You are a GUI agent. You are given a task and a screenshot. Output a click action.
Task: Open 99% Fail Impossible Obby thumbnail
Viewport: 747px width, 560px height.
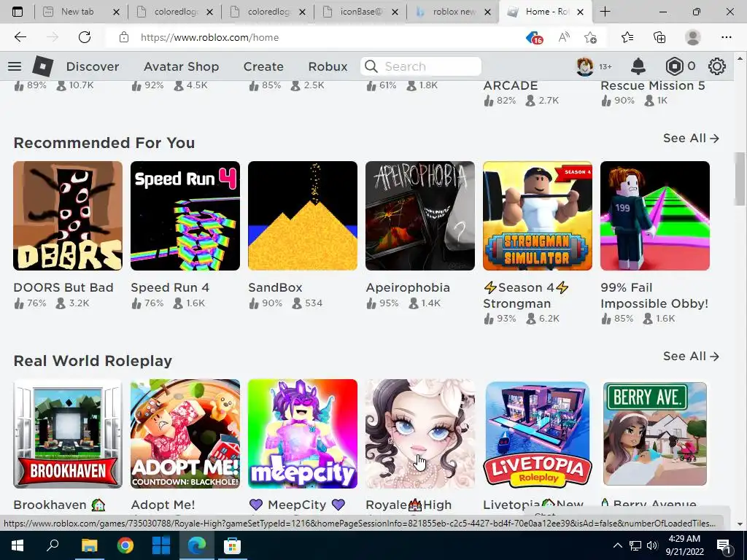(x=655, y=216)
